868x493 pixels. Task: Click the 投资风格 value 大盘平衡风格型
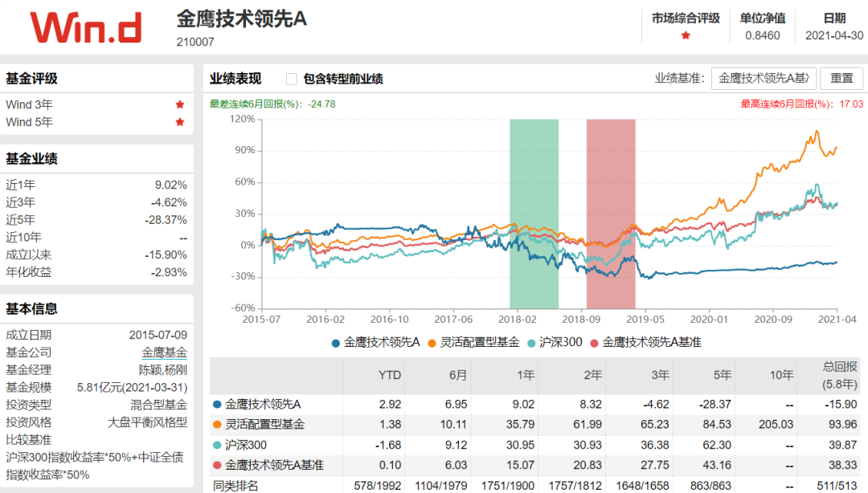(x=147, y=422)
